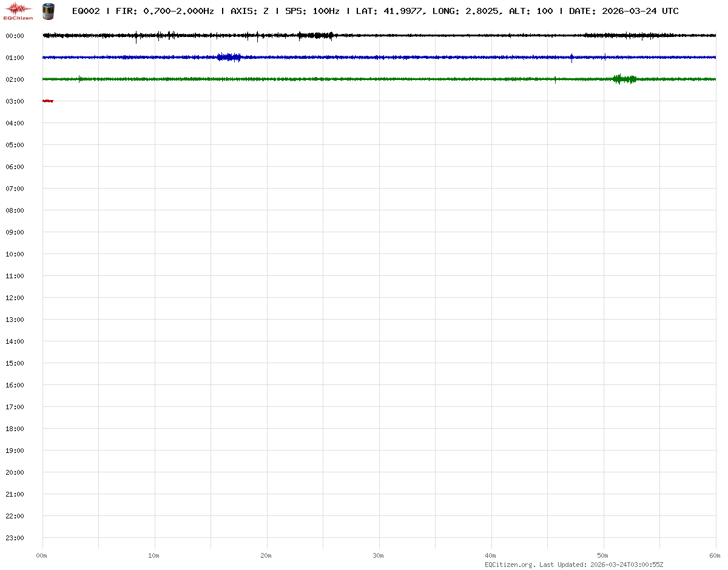Click the green spike near 3 minutes
This screenshot has width=728, height=570.
click(x=79, y=79)
